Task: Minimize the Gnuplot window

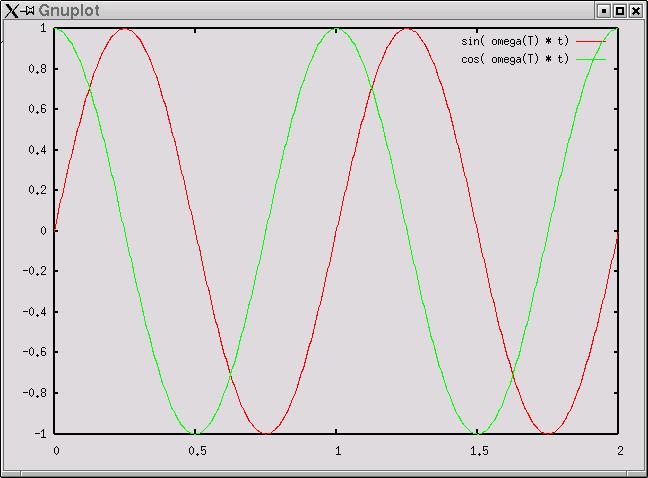Action: tap(604, 10)
